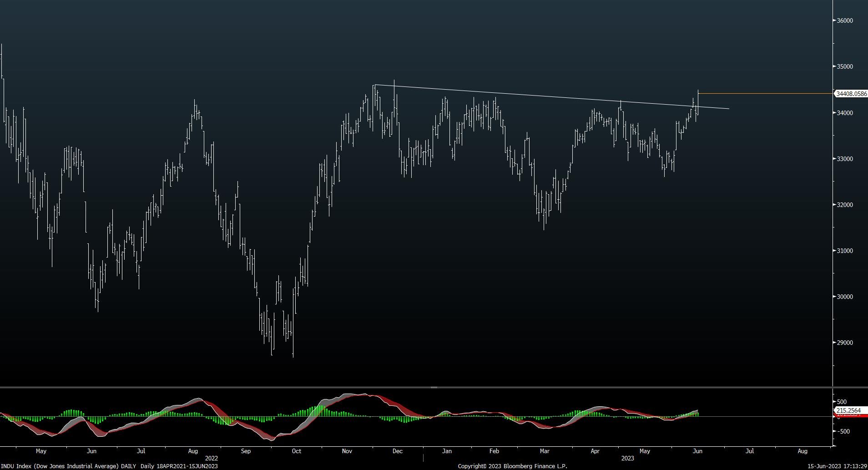Expand the Oct axis label section
Viewport: 868px width, 470px height.
coord(296,451)
